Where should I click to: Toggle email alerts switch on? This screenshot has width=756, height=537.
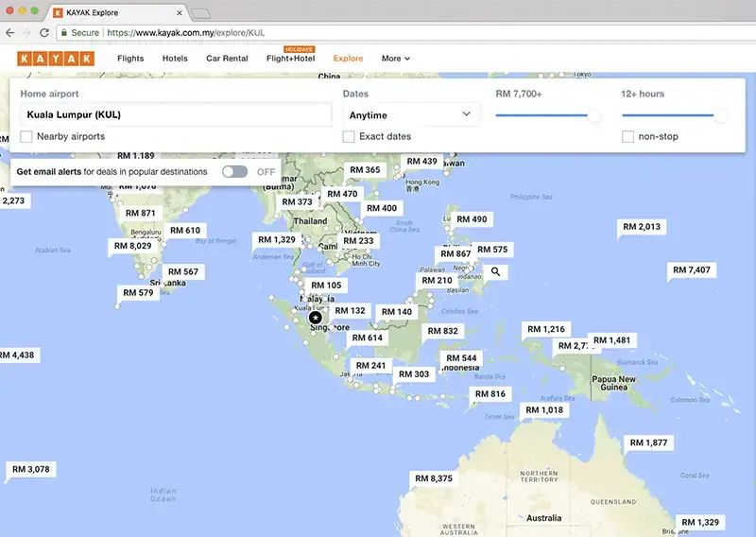234,172
